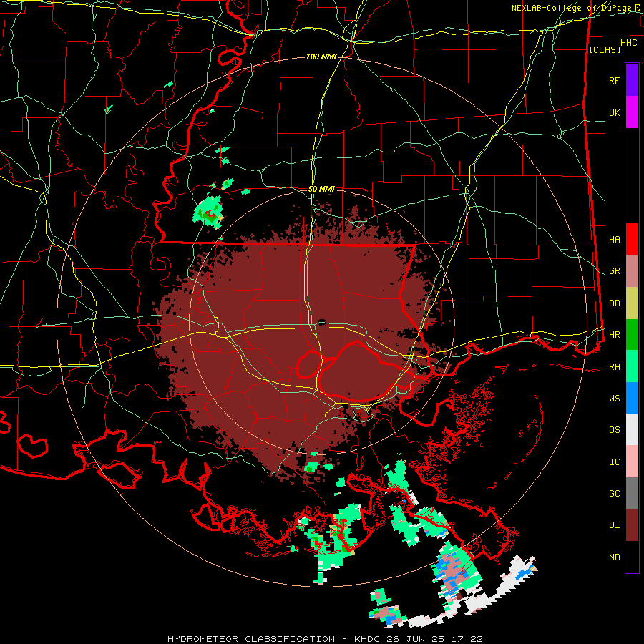This screenshot has width=644, height=644.
Task: Click the DS legend label
Action: pyautogui.click(x=614, y=430)
